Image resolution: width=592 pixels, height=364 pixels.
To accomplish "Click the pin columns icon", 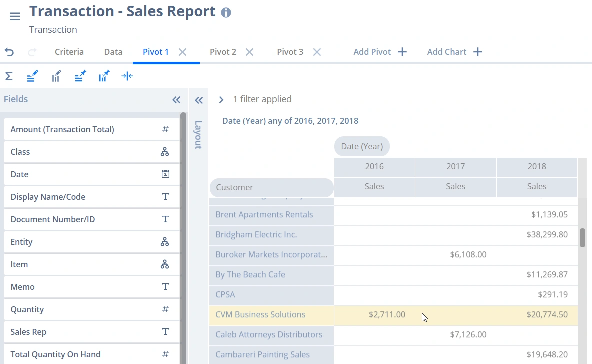I will (x=104, y=76).
